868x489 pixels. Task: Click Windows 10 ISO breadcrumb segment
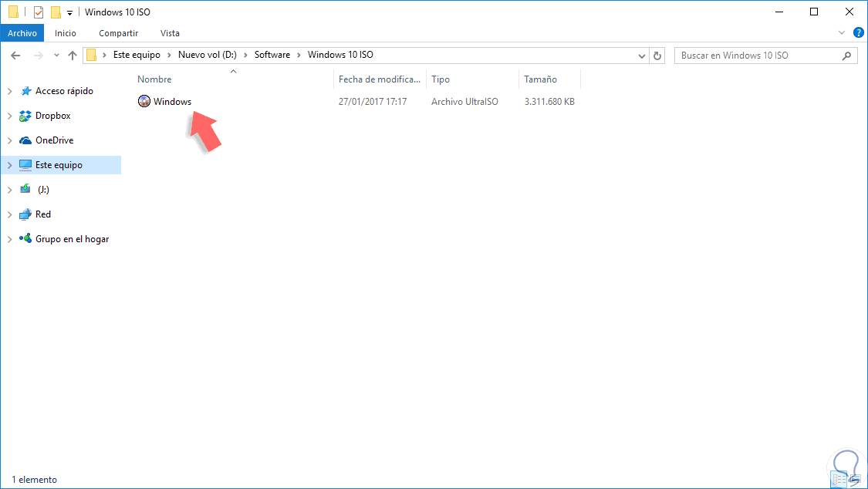click(x=340, y=55)
